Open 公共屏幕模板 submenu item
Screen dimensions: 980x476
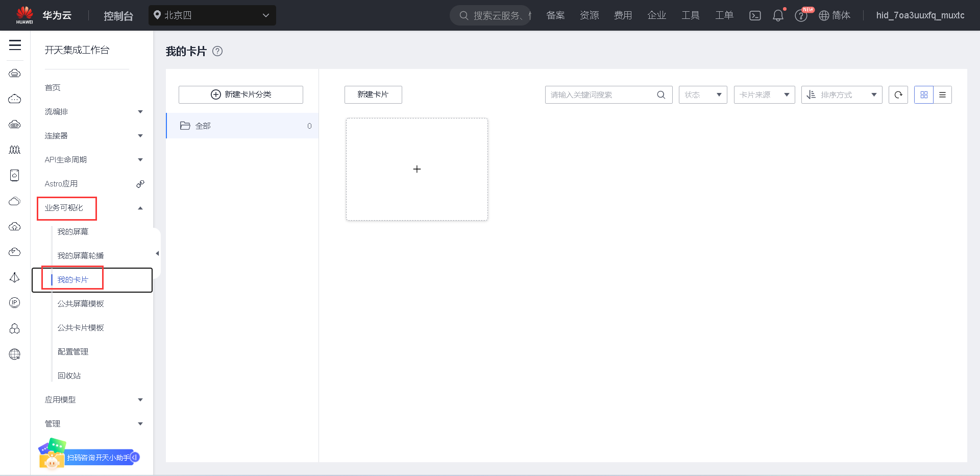point(81,304)
